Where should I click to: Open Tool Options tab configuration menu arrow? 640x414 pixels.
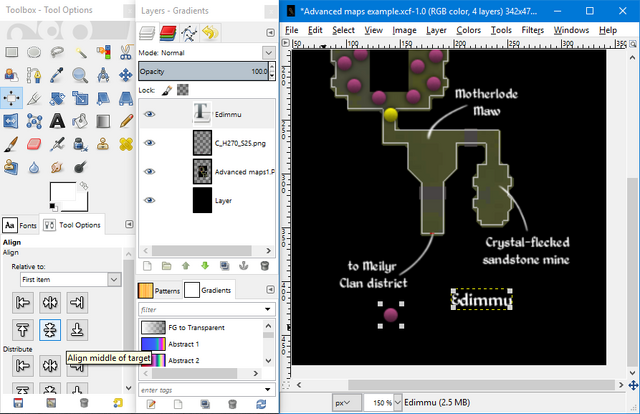[129, 224]
